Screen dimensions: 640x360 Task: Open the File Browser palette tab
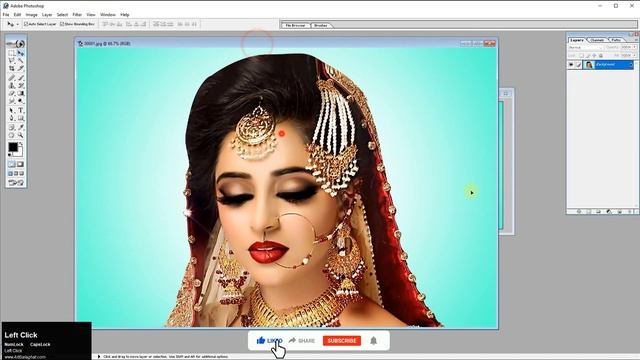(x=296, y=25)
